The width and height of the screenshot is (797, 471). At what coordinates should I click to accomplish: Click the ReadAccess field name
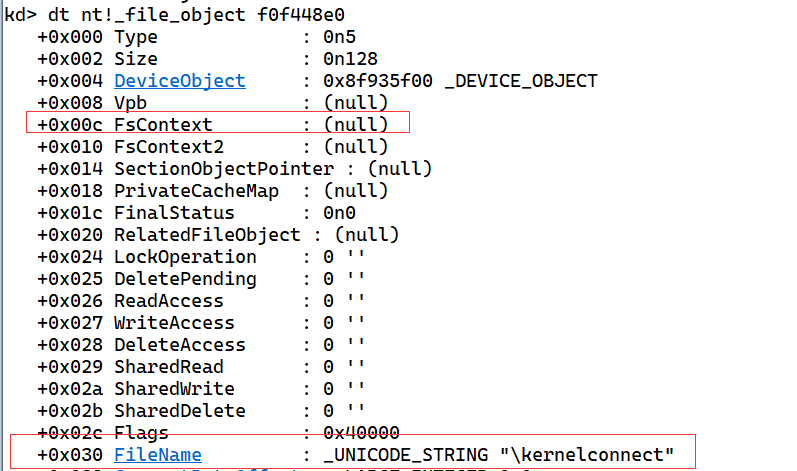[x=169, y=301]
